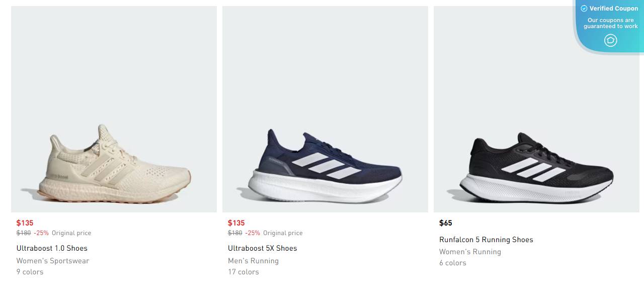This screenshot has height=296, width=644.
Task: Click the house icon on the coupon widget
Action: point(611,40)
